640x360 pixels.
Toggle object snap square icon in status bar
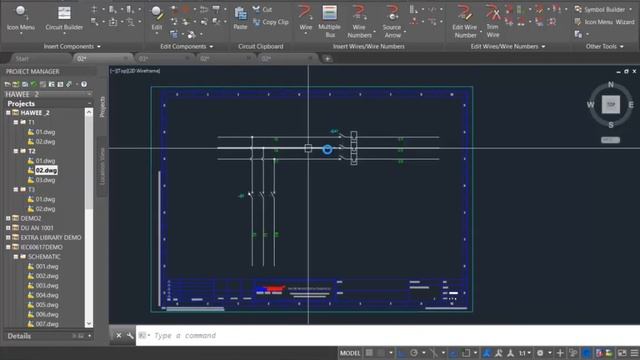click(x=466, y=353)
